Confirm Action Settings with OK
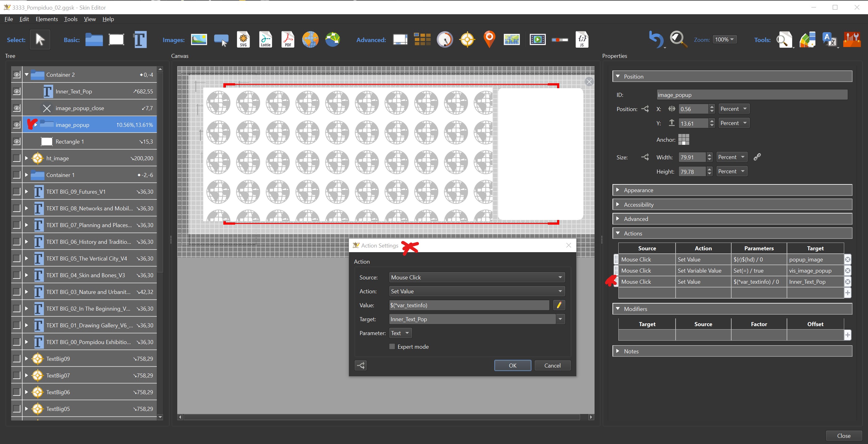Viewport: 868px width, 444px height. tap(513, 365)
